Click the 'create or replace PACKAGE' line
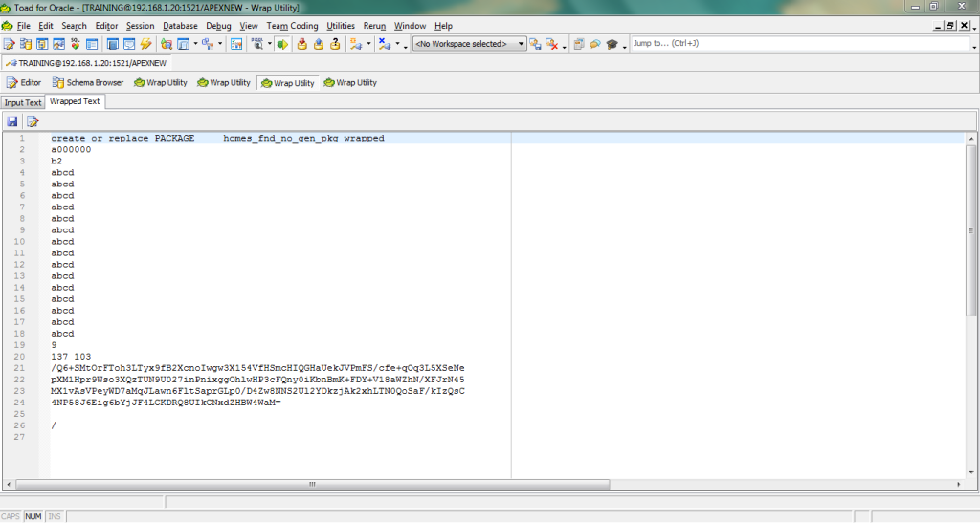980x523 pixels. tap(217, 138)
